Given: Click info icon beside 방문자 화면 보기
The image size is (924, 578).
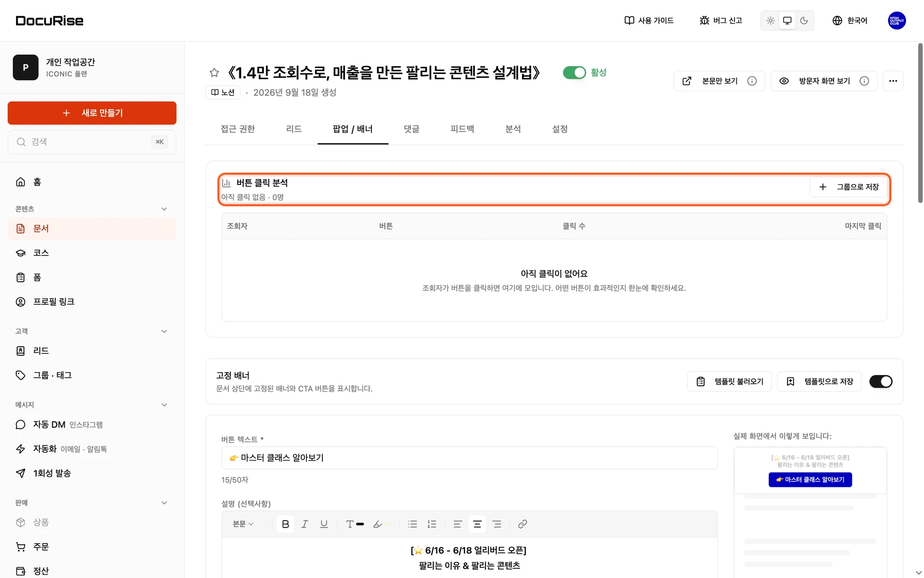Looking at the screenshot, I should click(x=864, y=81).
